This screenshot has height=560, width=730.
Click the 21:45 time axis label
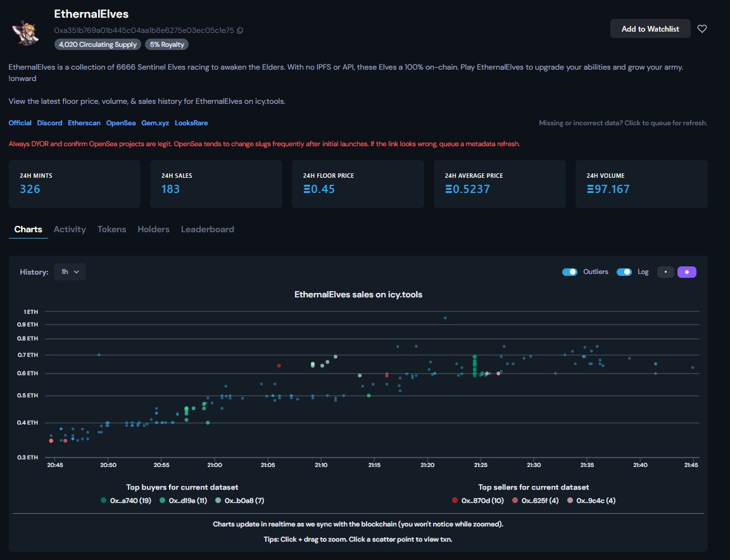[x=691, y=464]
